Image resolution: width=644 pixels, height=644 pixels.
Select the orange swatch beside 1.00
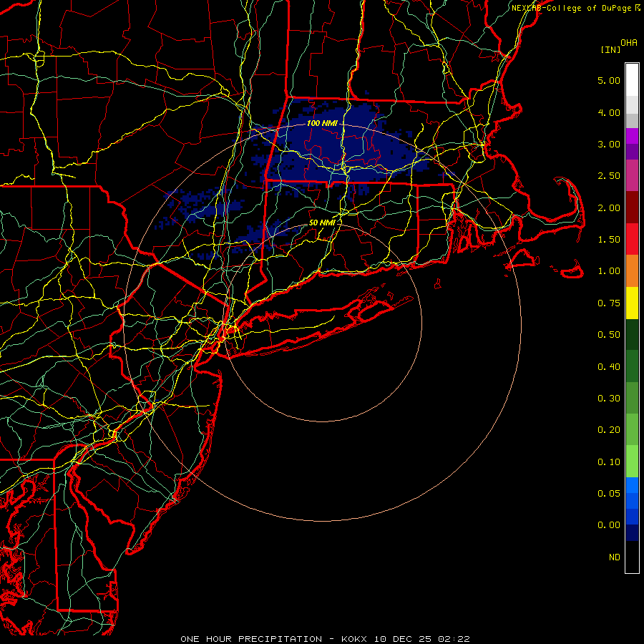pos(632,271)
